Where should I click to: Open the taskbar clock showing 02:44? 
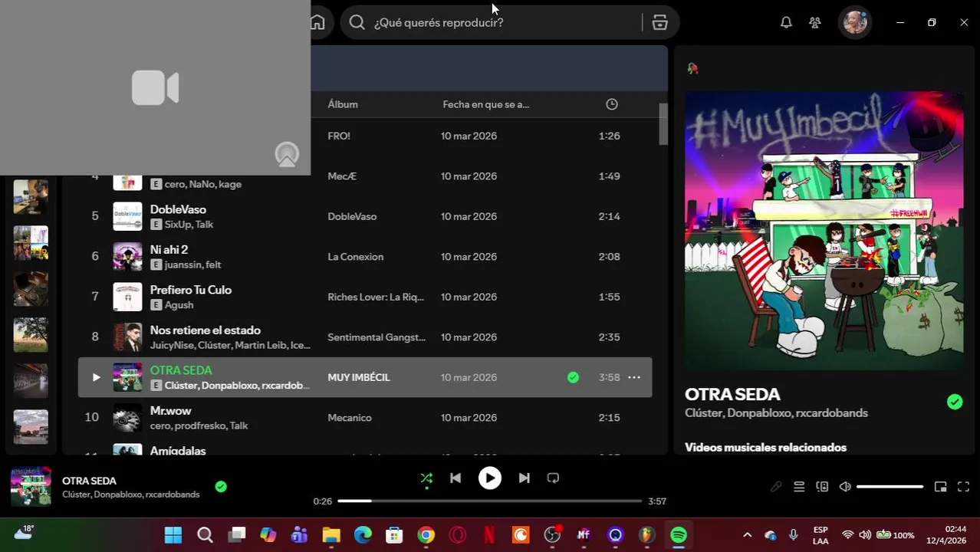pyautogui.click(x=947, y=535)
